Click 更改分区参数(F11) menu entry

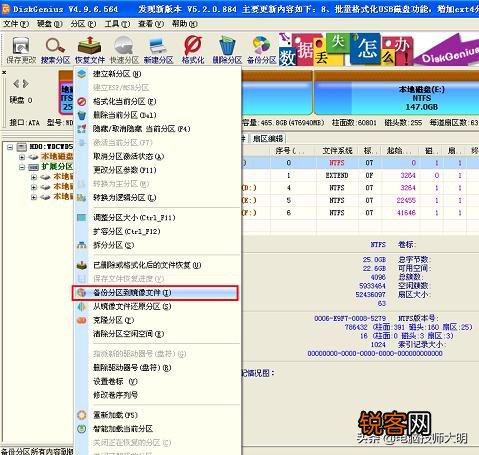pyautogui.click(x=157, y=170)
